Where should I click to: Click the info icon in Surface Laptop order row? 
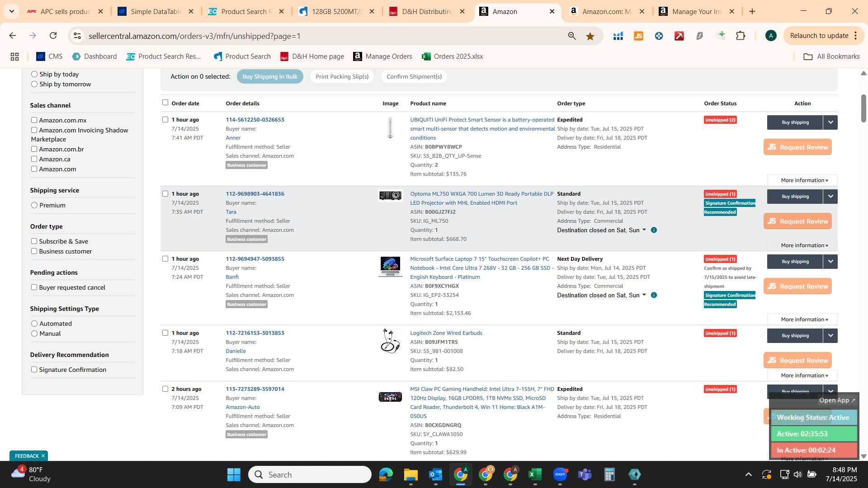(654, 295)
